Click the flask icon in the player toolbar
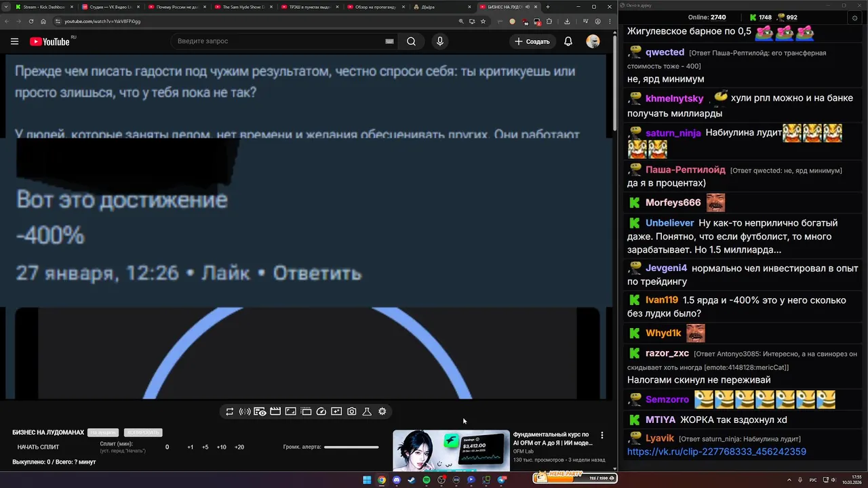868x488 pixels. pos(367,411)
